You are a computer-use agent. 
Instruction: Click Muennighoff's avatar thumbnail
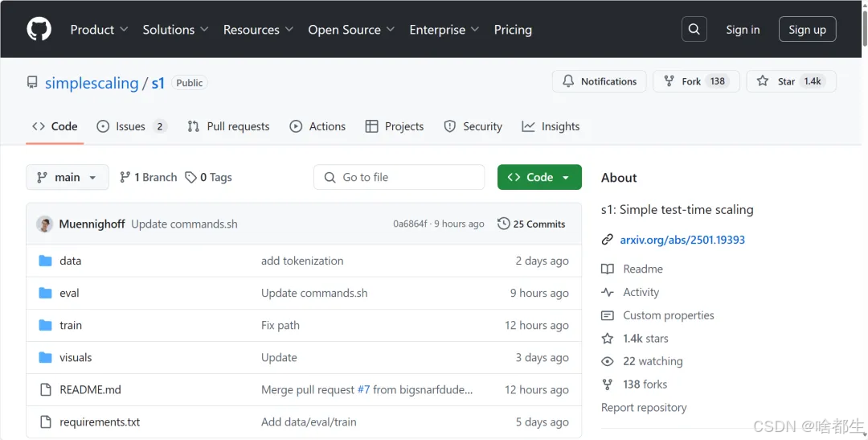tap(45, 224)
